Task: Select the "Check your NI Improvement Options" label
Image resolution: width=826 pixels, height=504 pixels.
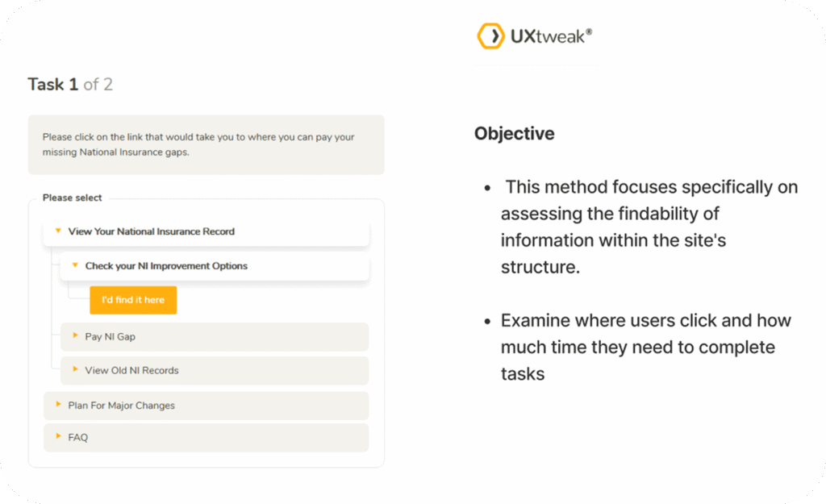Action: pyautogui.click(x=166, y=266)
